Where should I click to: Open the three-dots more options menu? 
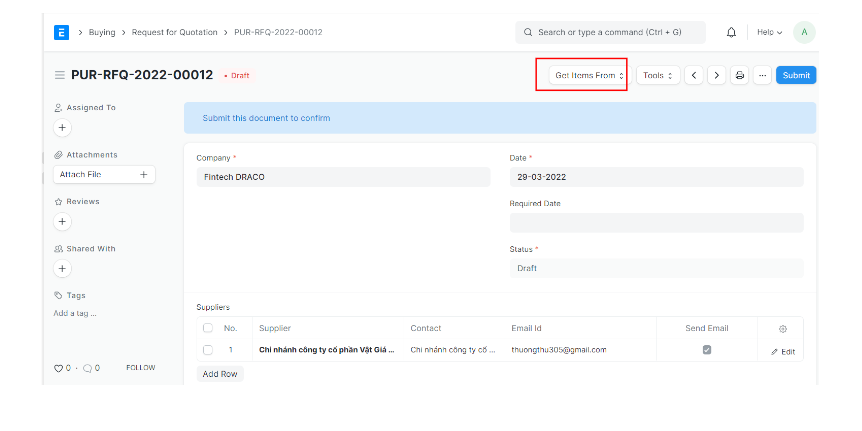point(762,75)
